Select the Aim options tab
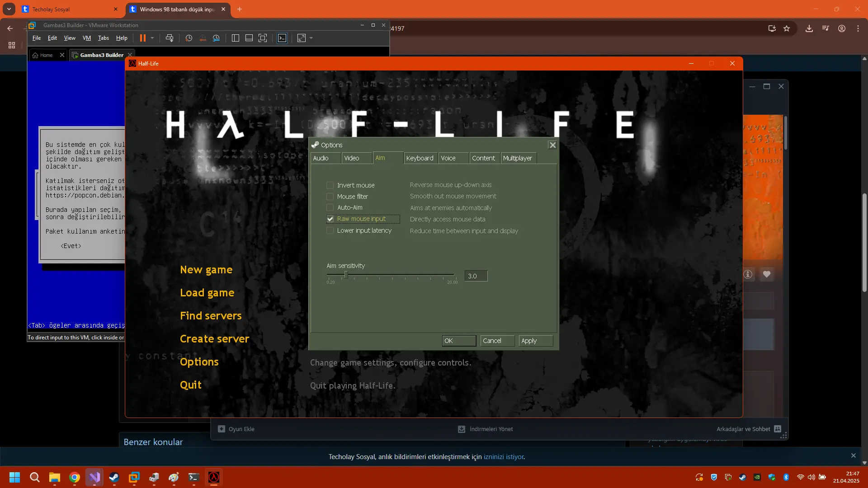 click(x=388, y=158)
